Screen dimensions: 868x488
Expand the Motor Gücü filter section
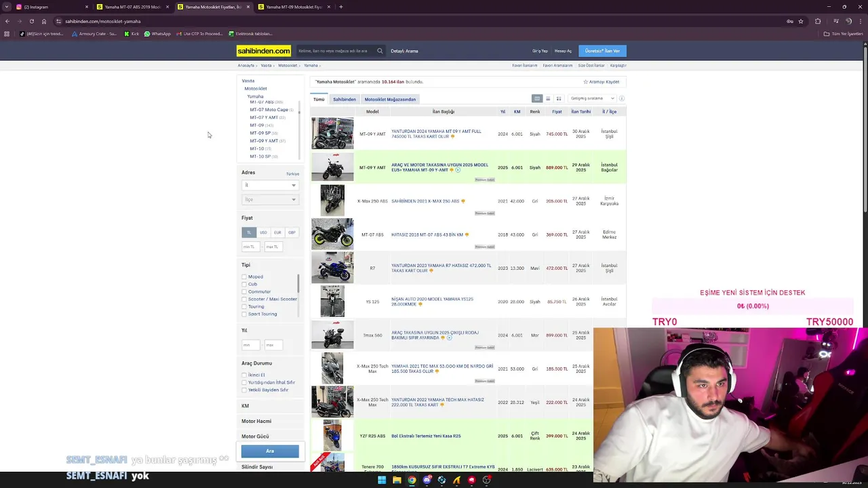tap(270, 436)
